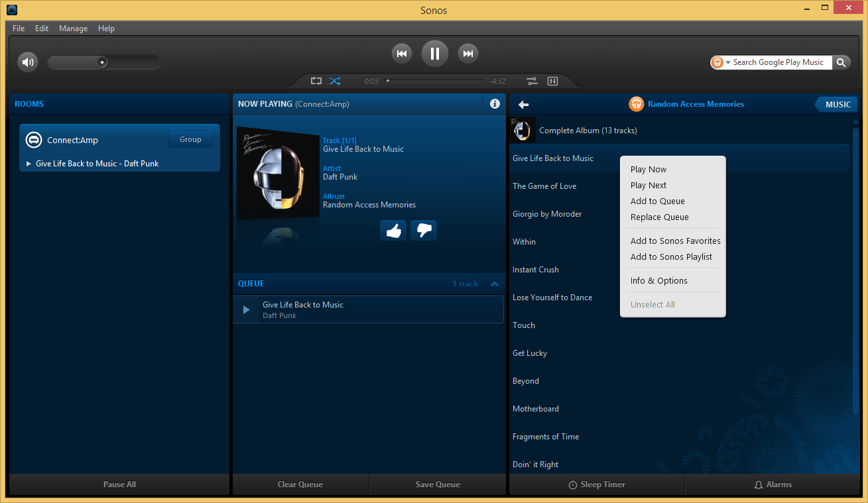Choose Add to Sonos Playlist
Screen dimensions: 868x503
tap(672, 257)
